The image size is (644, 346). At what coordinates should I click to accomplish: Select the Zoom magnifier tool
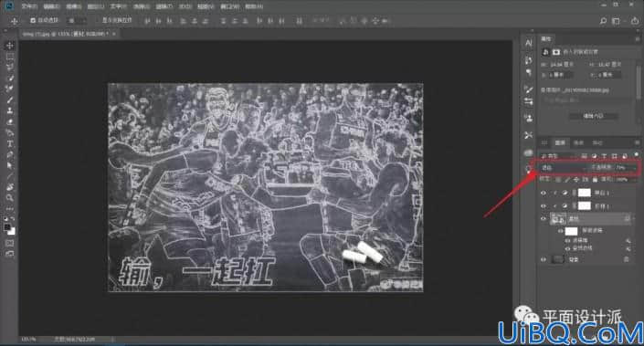click(10, 198)
